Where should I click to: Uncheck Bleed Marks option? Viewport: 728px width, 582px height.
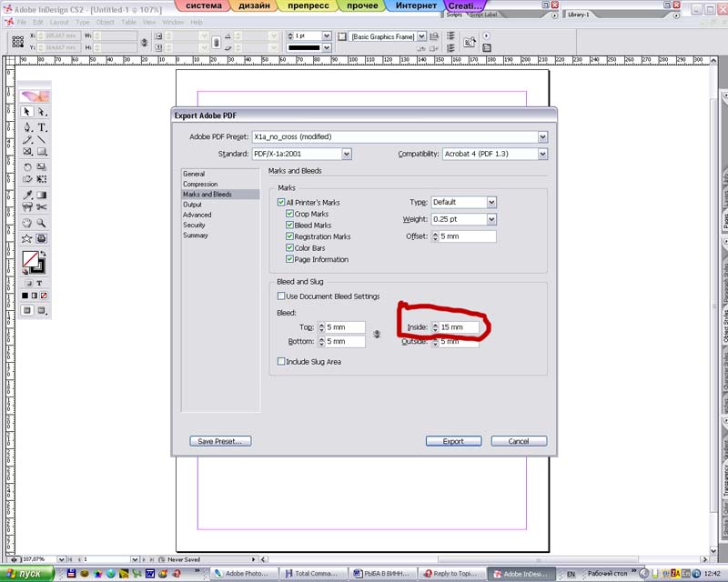click(x=289, y=226)
